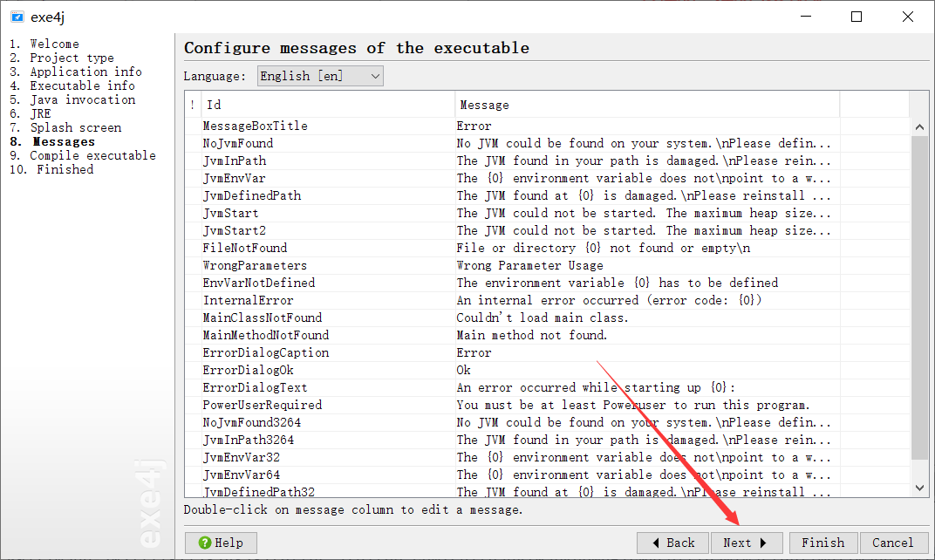The width and height of the screenshot is (935, 560).
Task: Open the Project type step
Action: pos(72,58)
